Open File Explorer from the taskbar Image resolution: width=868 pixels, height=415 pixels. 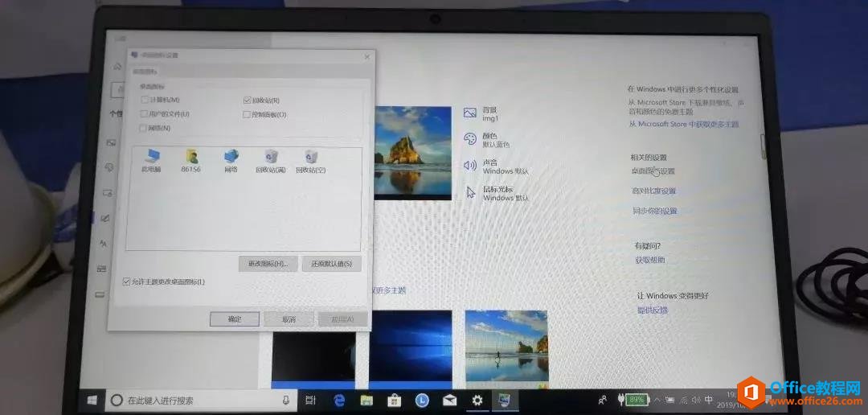point(366,400)
